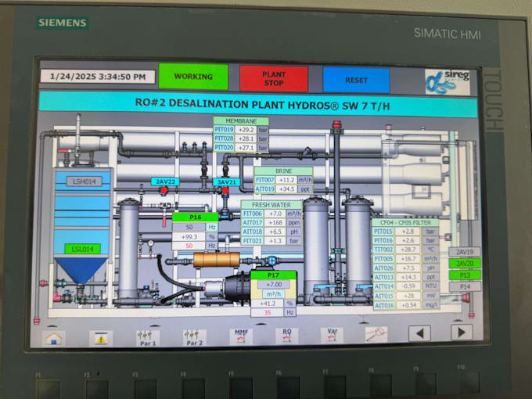The height and width of the screenshot is (399, 532).
Task: Click the PIT020 +27.1 bar value
Action: click(246, 148)
